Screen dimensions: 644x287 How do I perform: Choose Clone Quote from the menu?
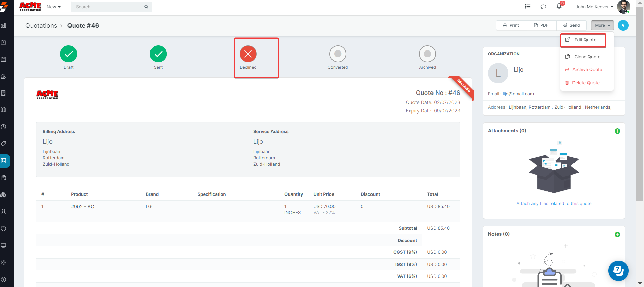pyautogui.click(x=587, y=57)
